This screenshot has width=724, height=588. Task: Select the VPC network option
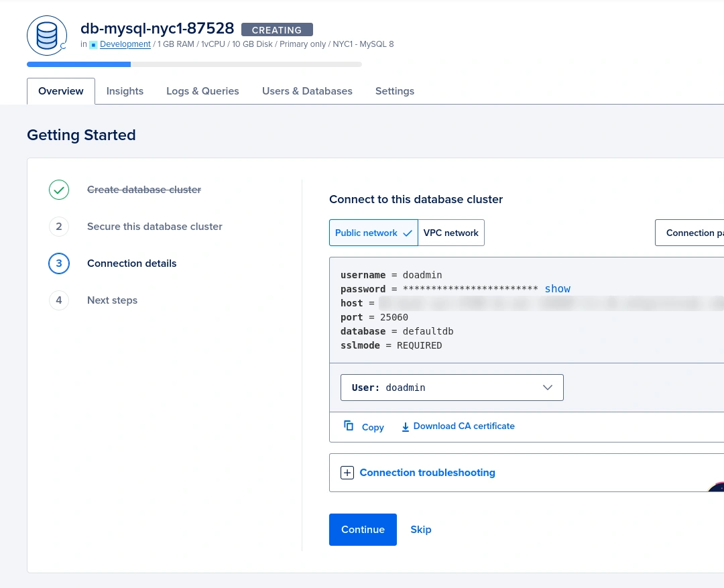(451, 233)
